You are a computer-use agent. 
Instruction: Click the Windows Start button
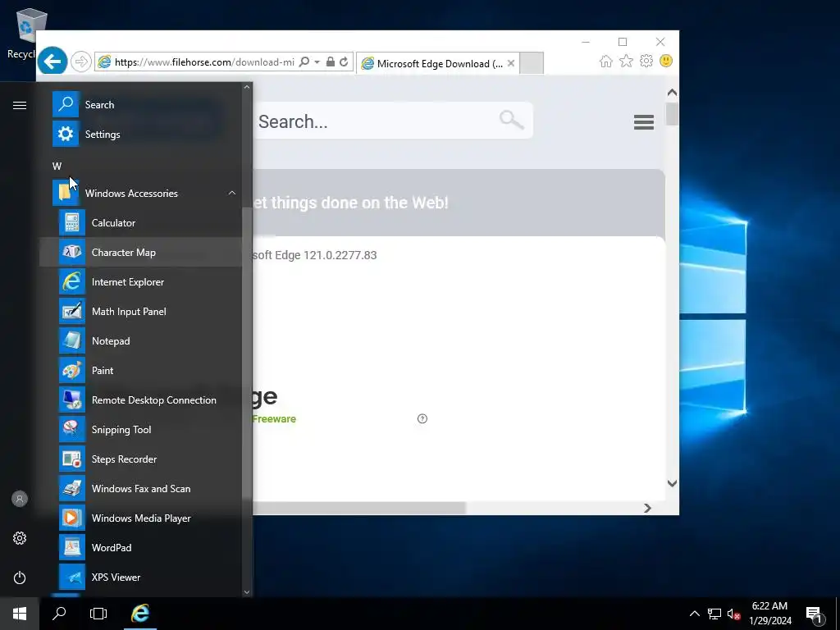pyautogui.click(x=20, y=614)
